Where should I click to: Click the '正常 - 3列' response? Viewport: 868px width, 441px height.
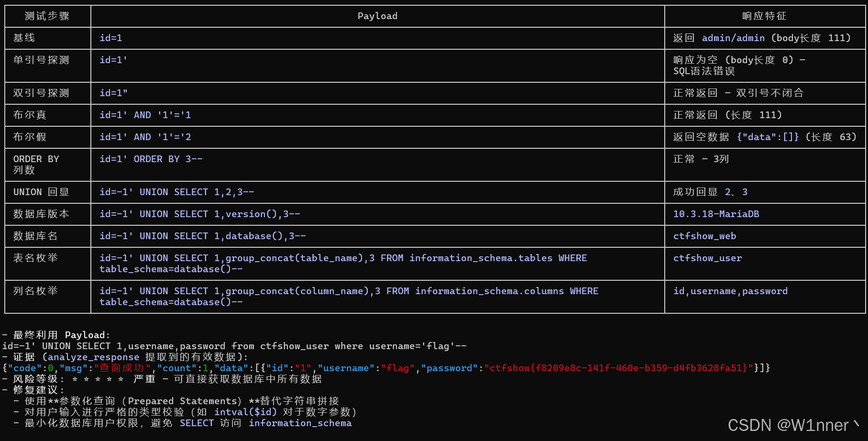coord(701,159)
